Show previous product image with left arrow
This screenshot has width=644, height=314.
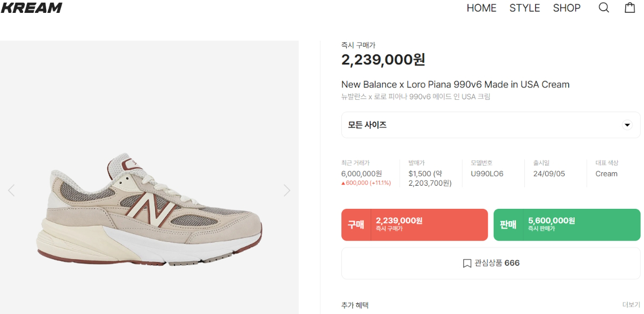click(11, 190)
